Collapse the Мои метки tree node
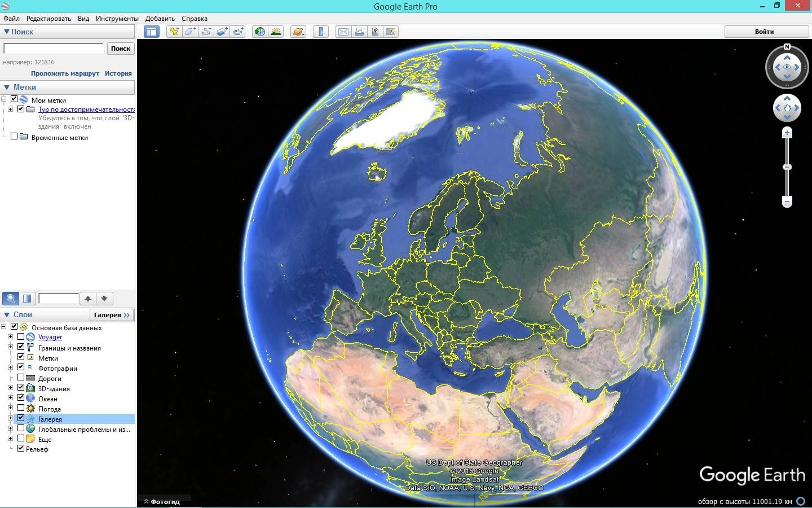Viewport: 812px width, 508px height. pos(4,100)
